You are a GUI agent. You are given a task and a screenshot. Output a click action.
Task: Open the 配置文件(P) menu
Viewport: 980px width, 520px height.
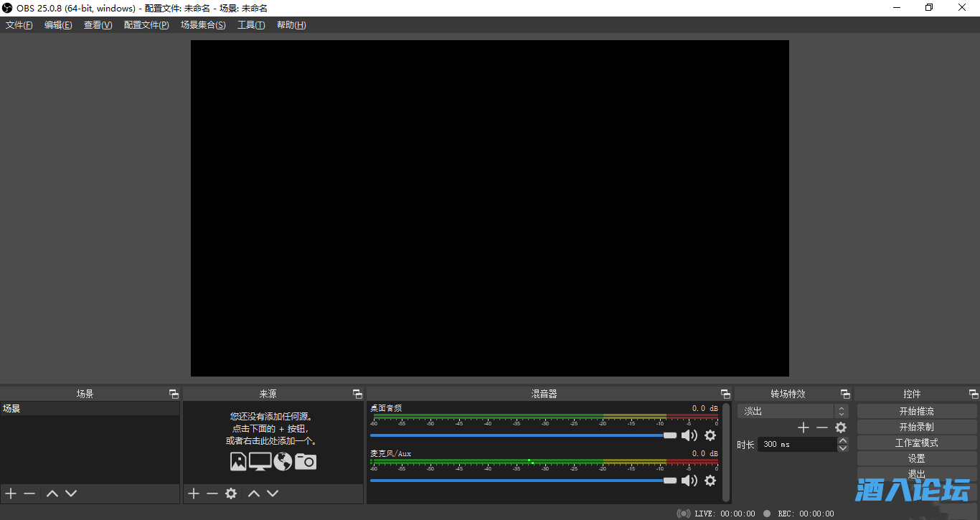146,25
